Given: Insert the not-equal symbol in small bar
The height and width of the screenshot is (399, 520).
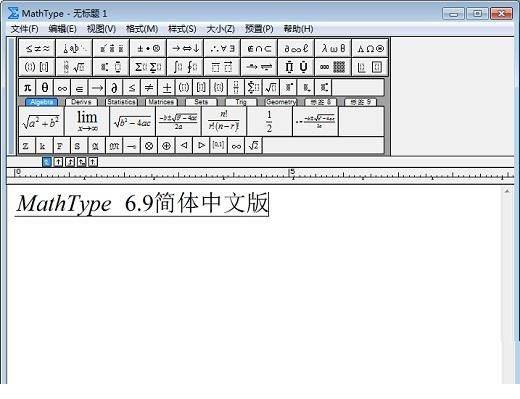Looking at the screenshot, I should [x=149, y=88].
